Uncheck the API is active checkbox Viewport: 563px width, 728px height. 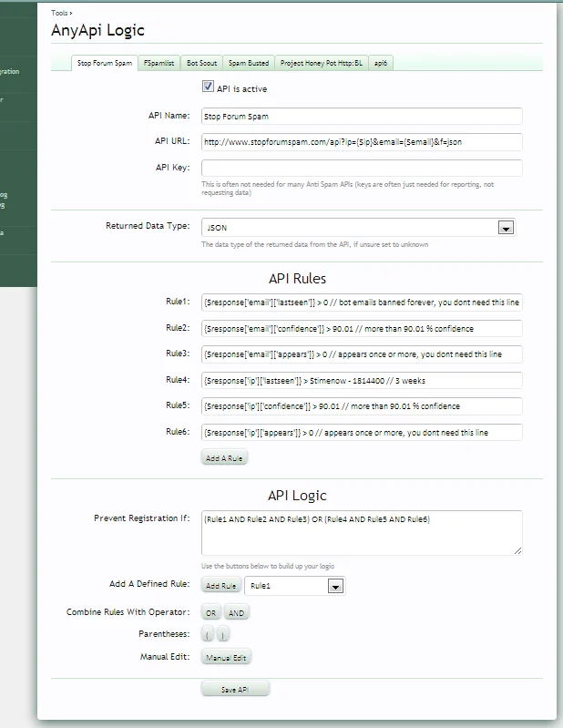coord(208,87)
